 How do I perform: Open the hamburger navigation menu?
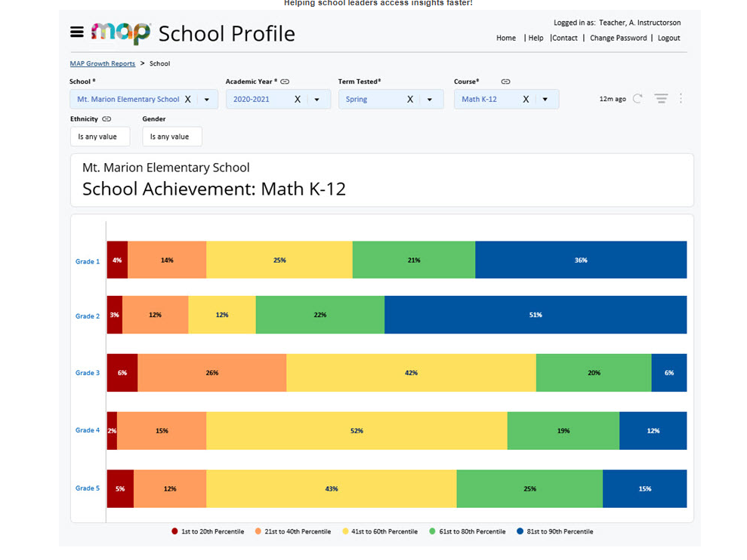(x=76, y=32)
